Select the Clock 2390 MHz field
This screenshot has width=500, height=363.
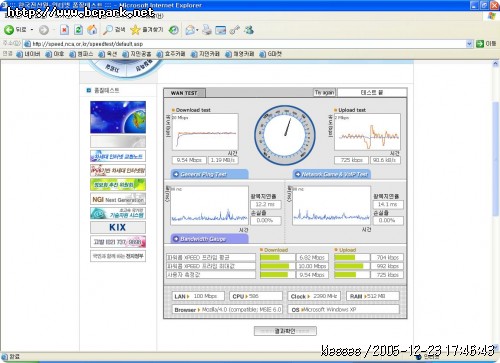click(314, 296)
